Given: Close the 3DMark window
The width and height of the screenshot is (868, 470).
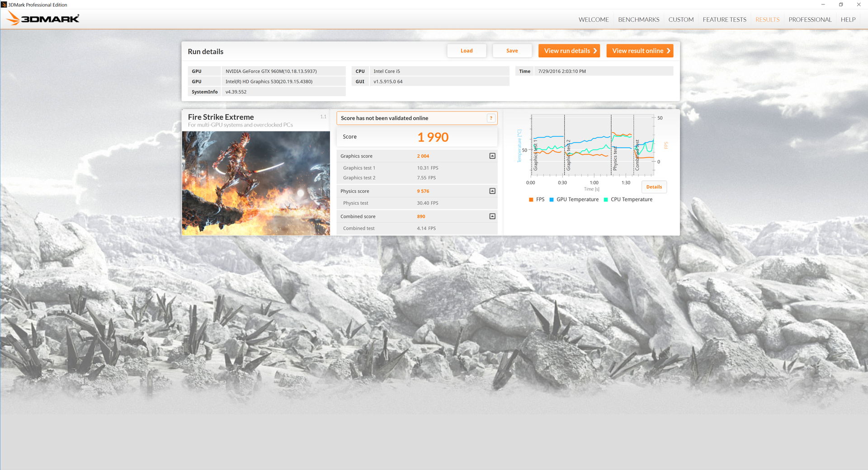Looking at the screenshot, I should click(859, 5).
